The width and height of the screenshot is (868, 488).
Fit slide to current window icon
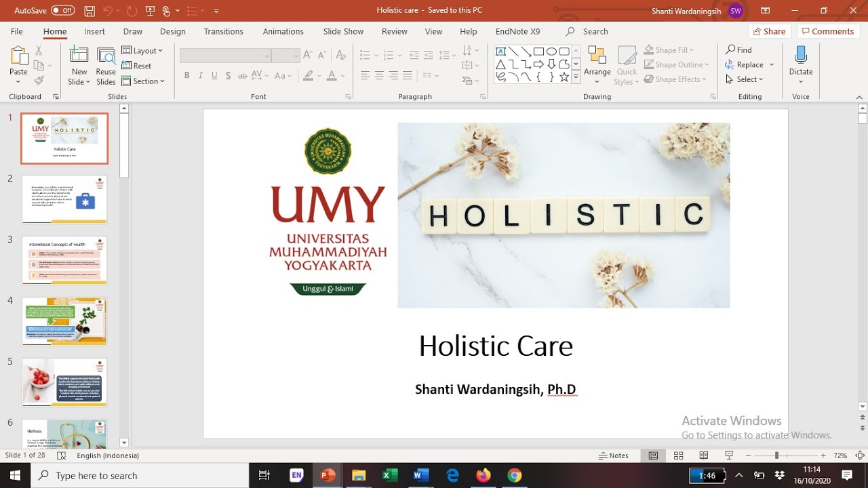(860, 455)
